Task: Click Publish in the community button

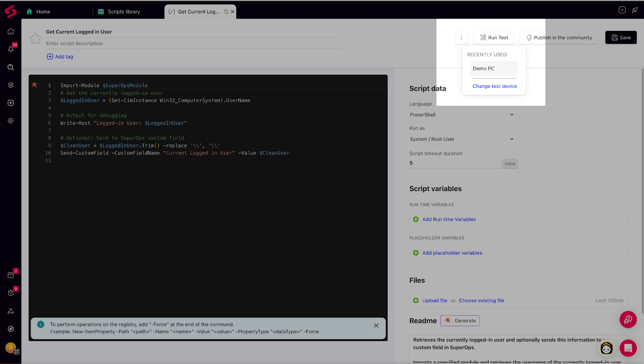Action: pos(559,37)
